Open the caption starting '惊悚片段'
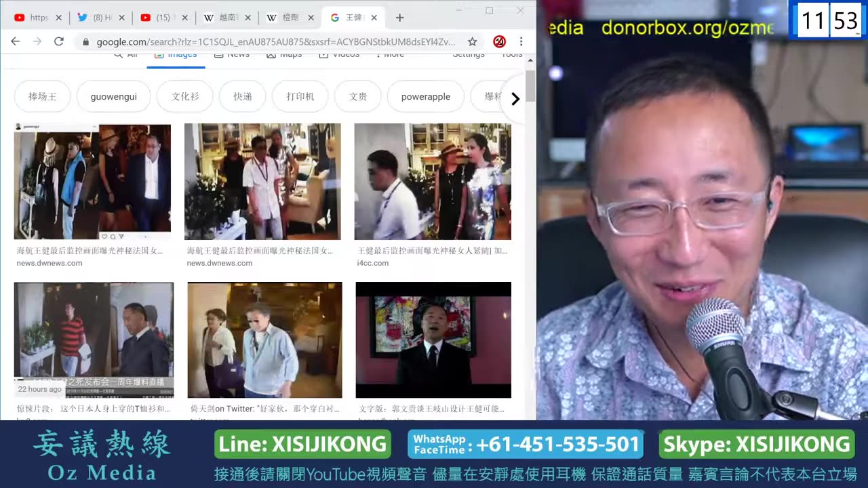 tap(94, 409)
